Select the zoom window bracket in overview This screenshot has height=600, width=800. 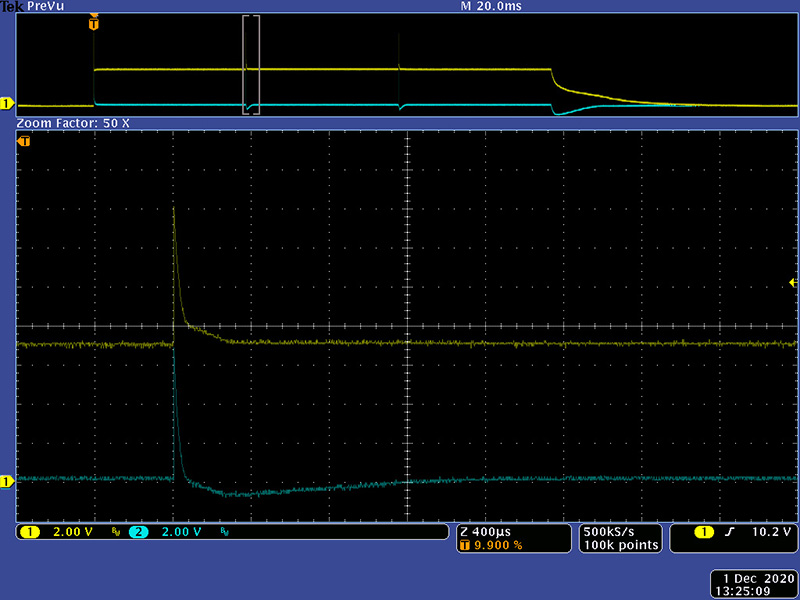tap(251, 65)
